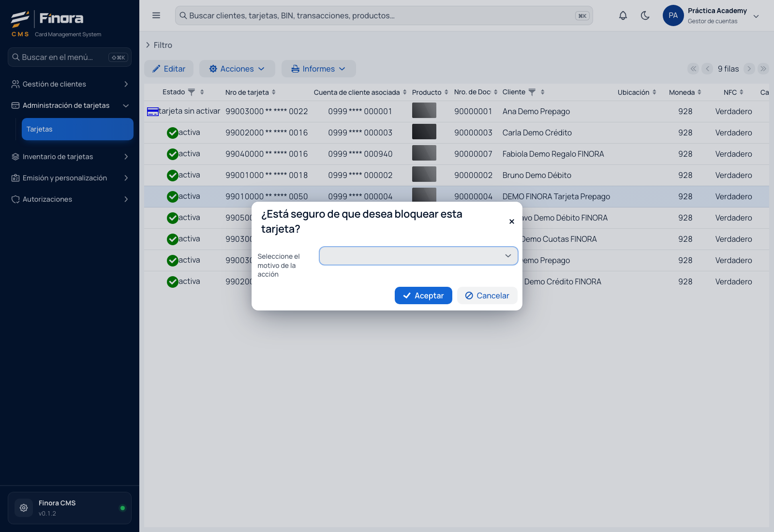Sort by Ubicación column
Image resolution: width=774 pixels, height=532 pixels.
655,92
